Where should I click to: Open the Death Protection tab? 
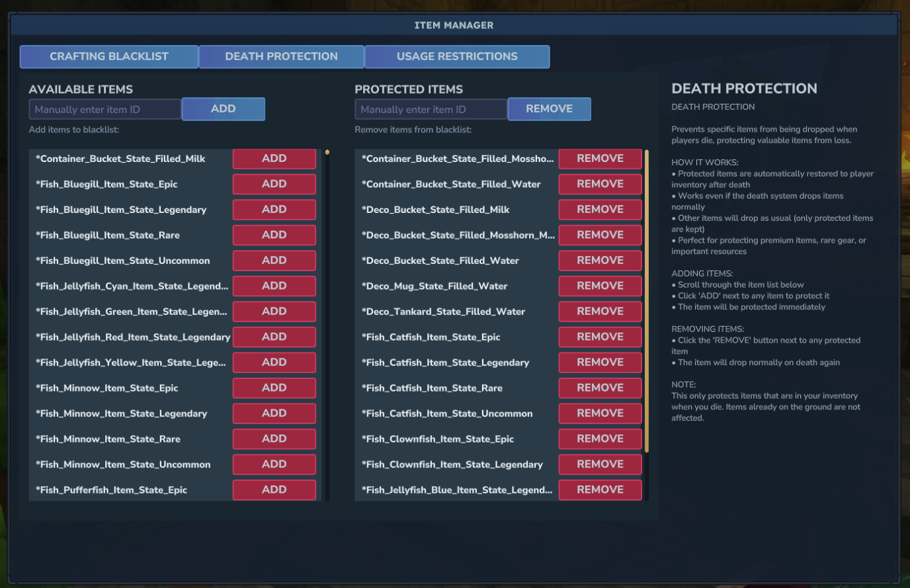click(x=281, y=57)
